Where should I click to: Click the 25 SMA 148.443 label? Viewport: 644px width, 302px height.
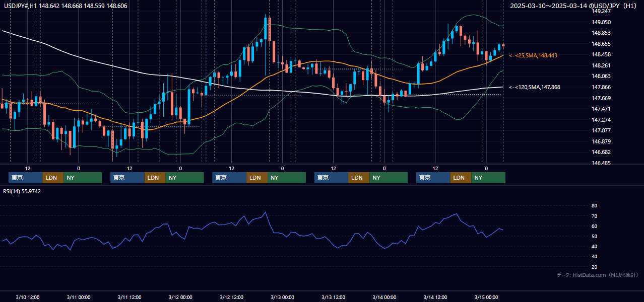[533, 55]
